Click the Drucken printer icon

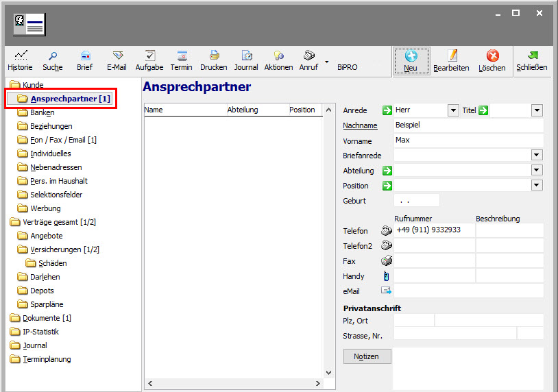(214, 56)
